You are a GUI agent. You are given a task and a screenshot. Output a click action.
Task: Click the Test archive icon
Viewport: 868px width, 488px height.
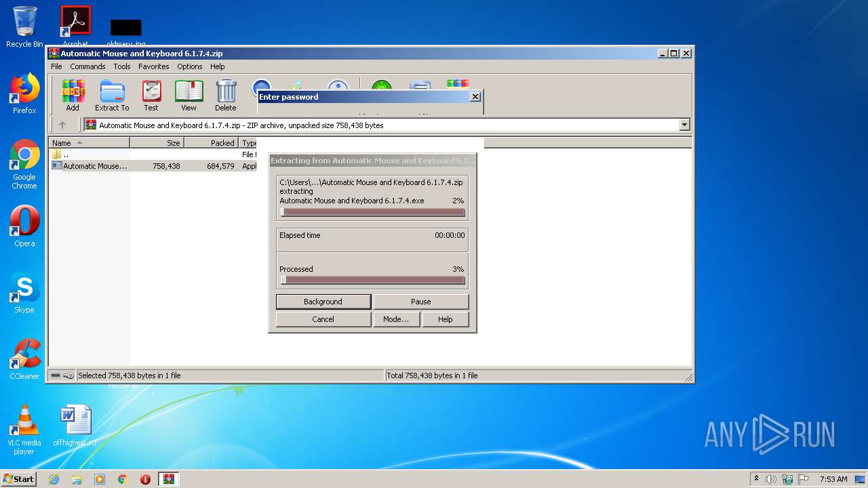click(151, 95)
